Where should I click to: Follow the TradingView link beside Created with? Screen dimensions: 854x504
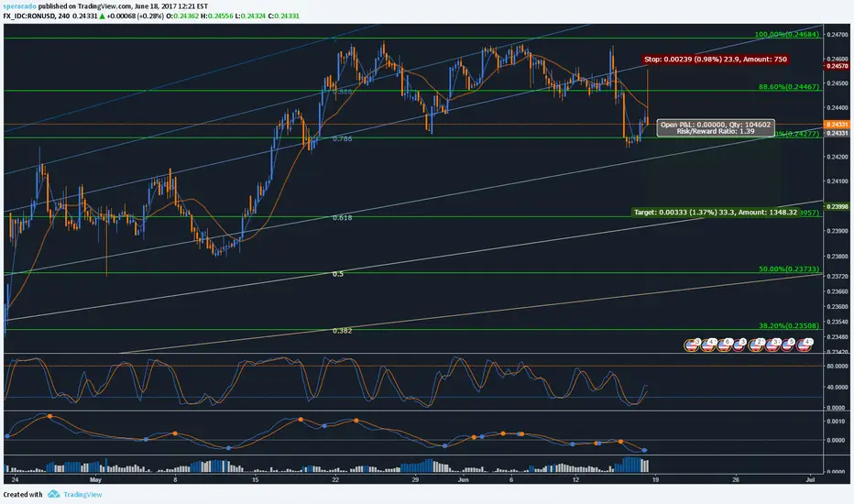(82, 494)
